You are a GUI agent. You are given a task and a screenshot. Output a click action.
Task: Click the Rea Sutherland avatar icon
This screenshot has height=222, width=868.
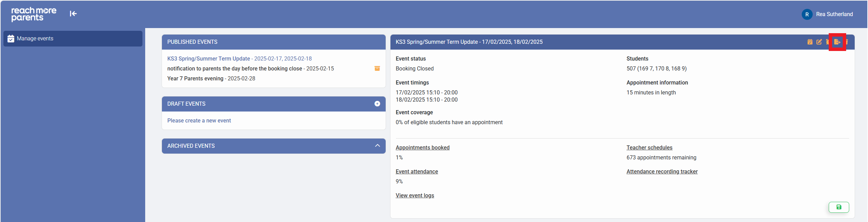[x=807, y=14]
